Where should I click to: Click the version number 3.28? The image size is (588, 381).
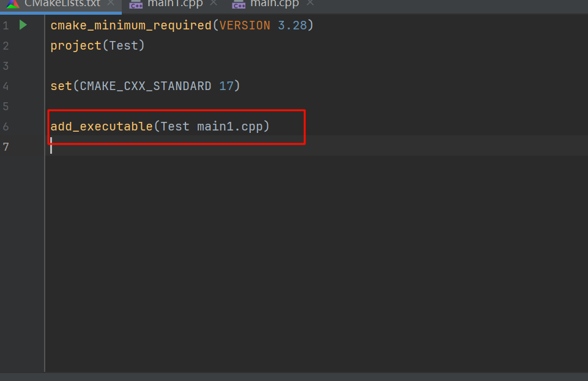pyautogui.click(x=296, y=26)
